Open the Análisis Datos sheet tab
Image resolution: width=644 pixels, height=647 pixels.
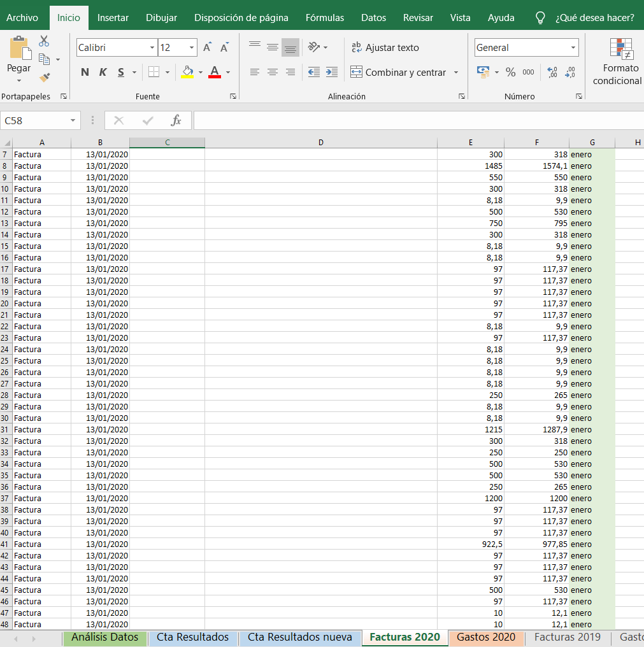coord(105,637)
